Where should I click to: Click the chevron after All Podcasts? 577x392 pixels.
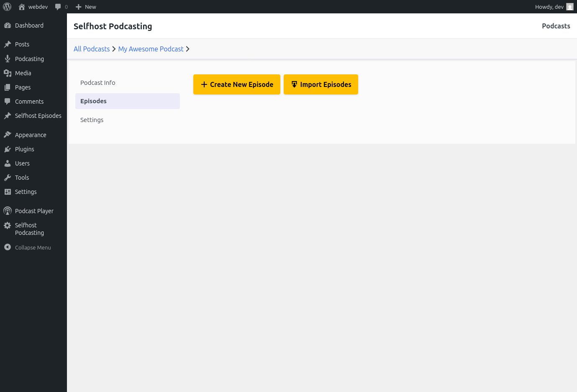114,49
